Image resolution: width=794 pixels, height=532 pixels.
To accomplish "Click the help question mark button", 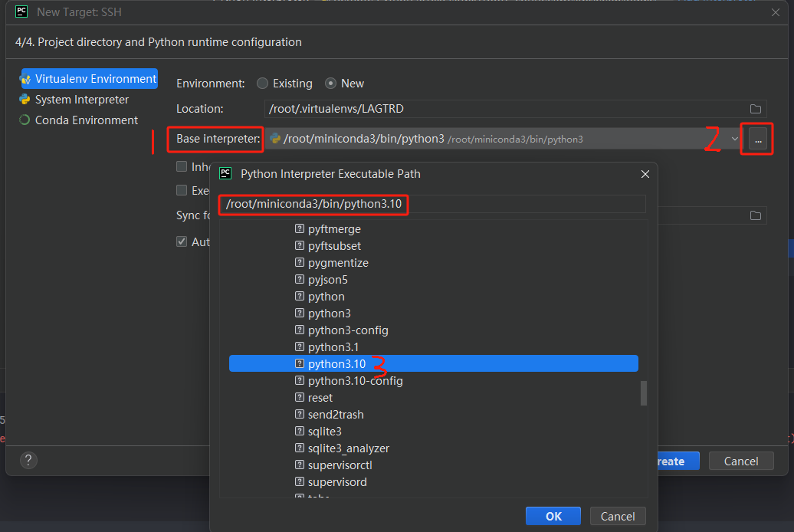I will (28, 460).
